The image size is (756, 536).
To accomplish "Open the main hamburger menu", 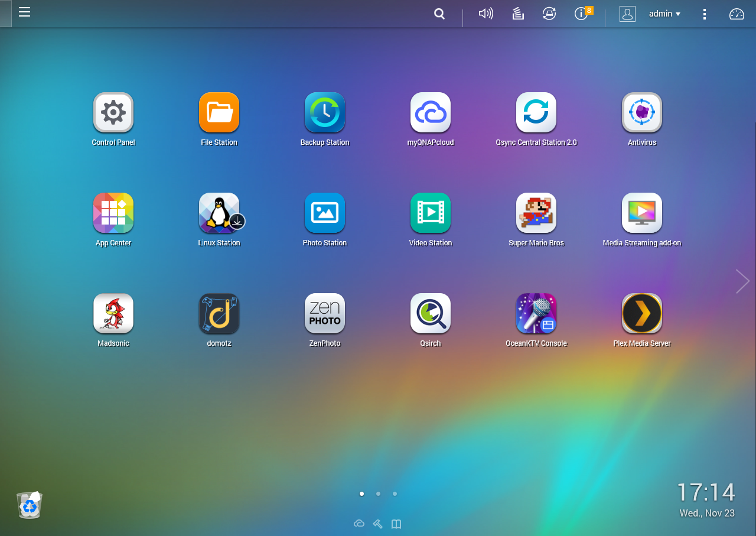I will click(24, 12).
